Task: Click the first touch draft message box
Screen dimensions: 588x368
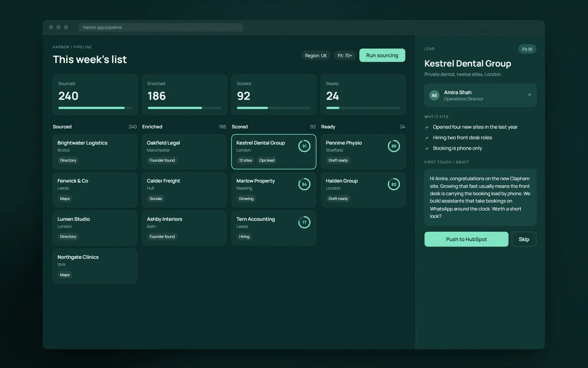Action: (480, 197)
